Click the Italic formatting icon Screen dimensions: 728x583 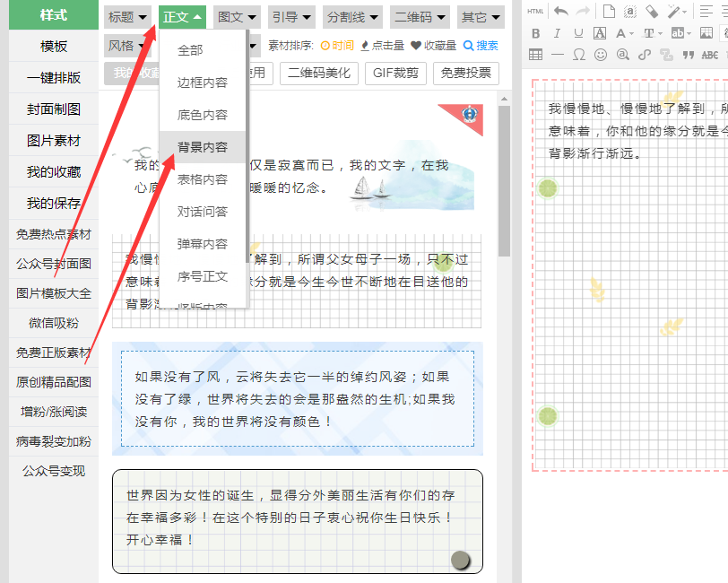point(557,33)
